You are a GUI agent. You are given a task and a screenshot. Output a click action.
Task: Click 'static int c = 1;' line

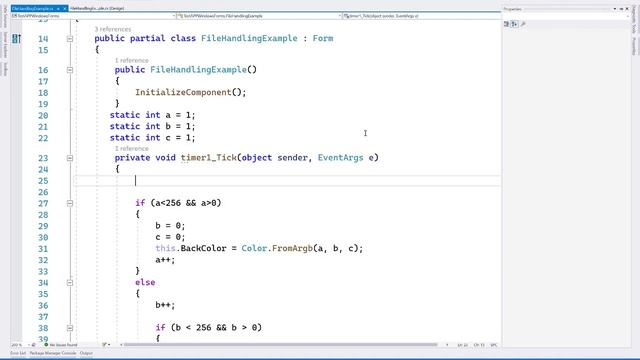pyautogui.click(x=153, y=138)
